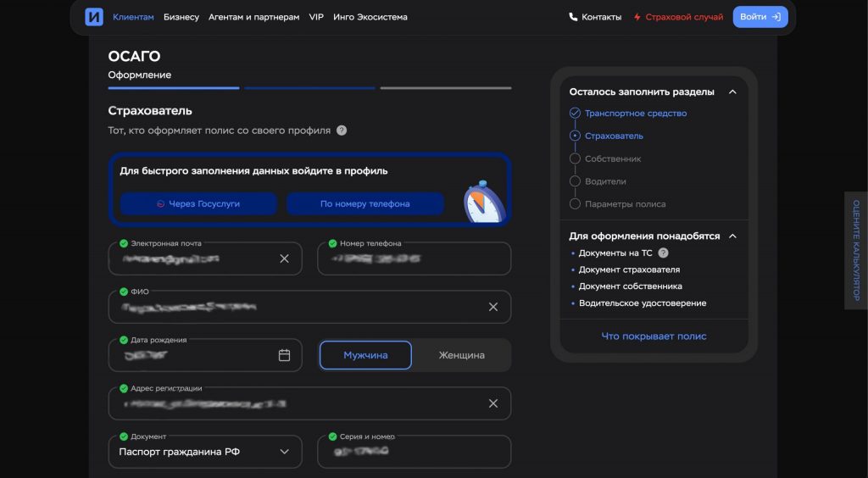Open Что покрывает полис link
The height and width of the screenshot is (478, 868).
click(x=654, y=336)
